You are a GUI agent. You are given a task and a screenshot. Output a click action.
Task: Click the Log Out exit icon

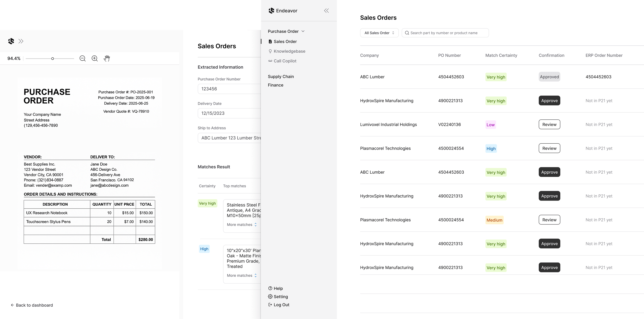270,304
